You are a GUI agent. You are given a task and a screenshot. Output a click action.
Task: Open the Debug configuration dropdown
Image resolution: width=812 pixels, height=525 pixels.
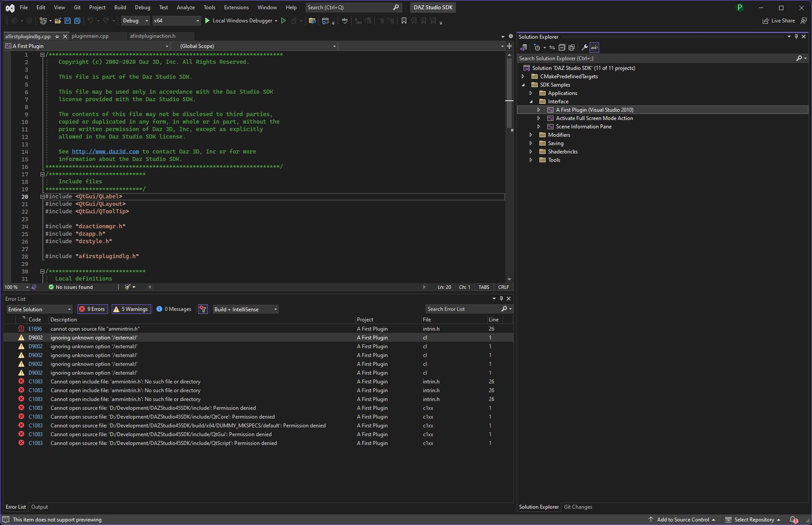(x=135, y=21)
